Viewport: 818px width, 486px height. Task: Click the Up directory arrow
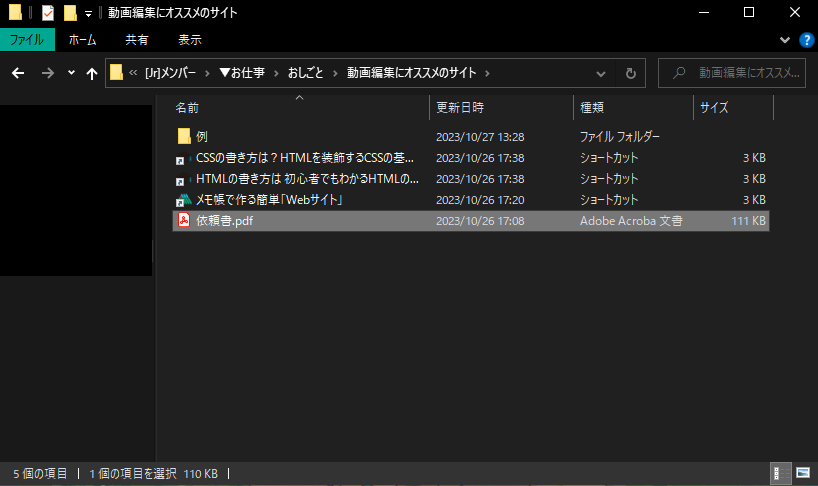[x=92, y=73]
